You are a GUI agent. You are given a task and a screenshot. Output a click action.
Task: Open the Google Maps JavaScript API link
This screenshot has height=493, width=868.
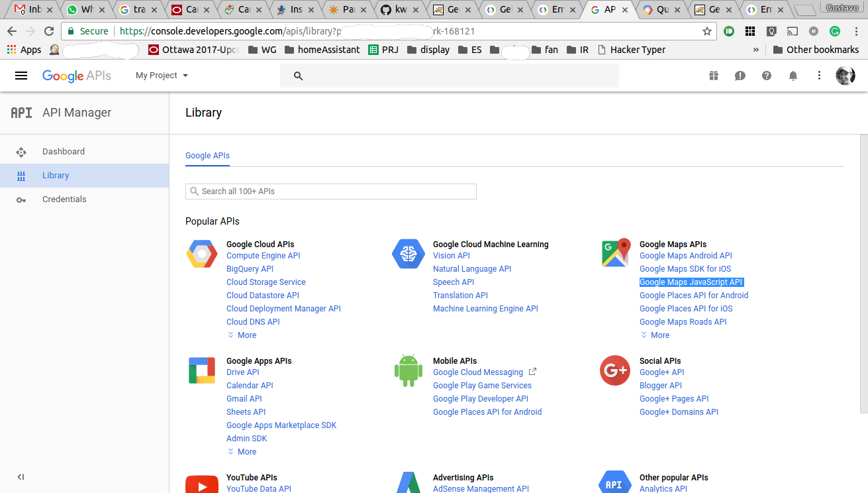[691, 282]
